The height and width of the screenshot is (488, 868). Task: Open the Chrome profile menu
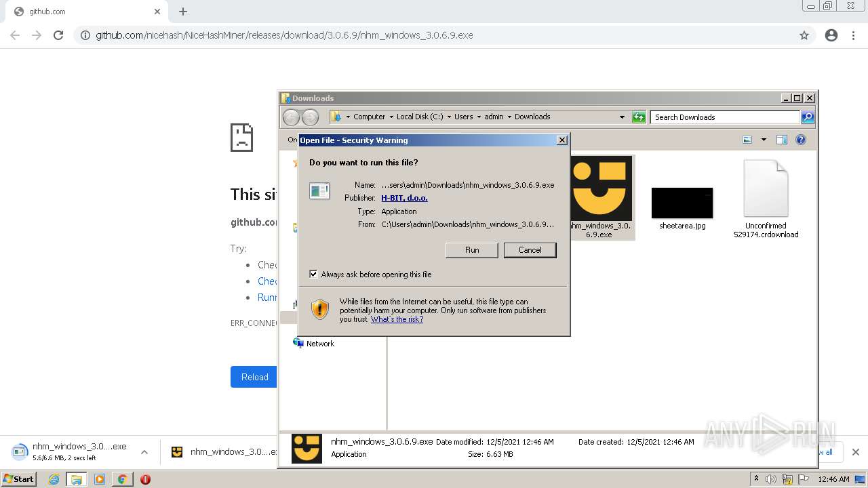pos(831,35)
